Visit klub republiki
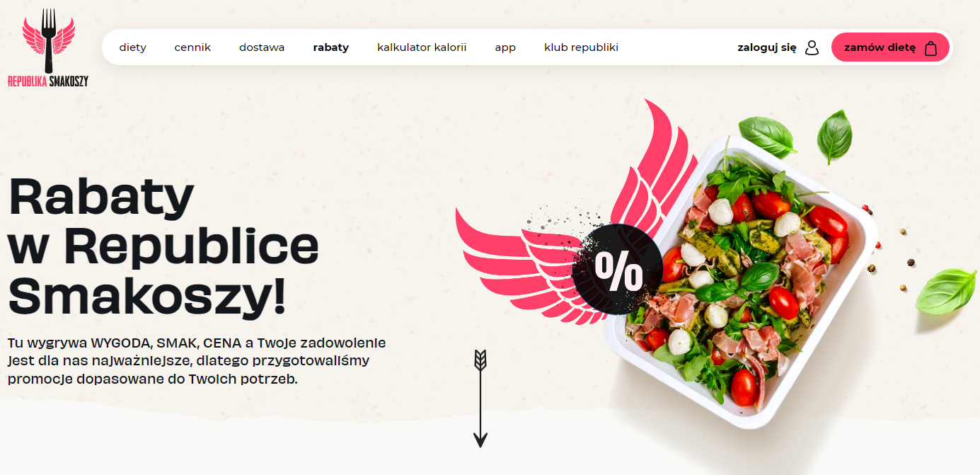The height and width of the screenshot is (475, 980). click(x=581, y=47)
